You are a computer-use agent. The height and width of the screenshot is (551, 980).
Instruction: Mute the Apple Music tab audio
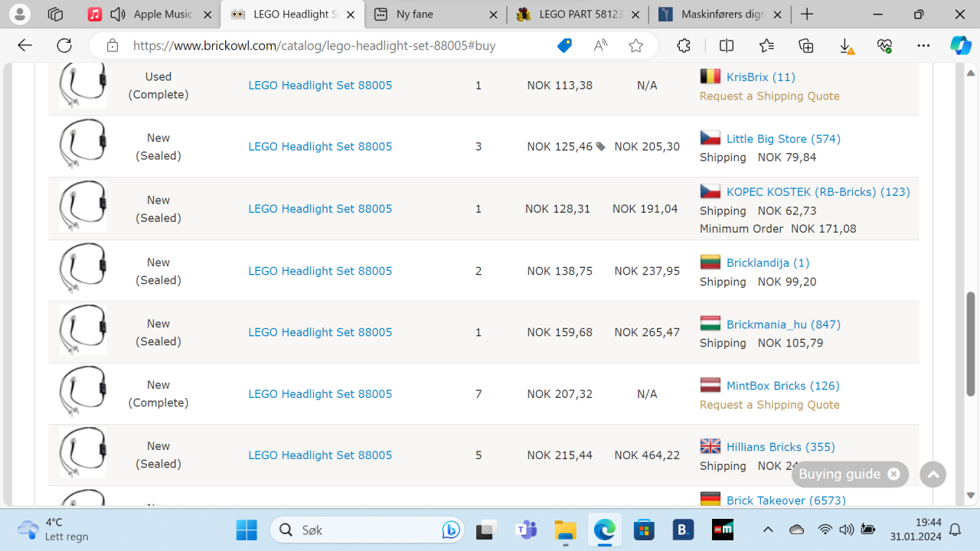point(118,15)
